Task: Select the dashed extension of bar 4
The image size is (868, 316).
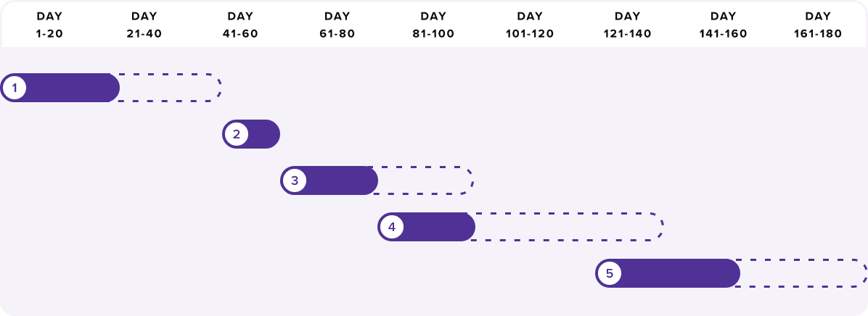Action: (x=569, y=227)
